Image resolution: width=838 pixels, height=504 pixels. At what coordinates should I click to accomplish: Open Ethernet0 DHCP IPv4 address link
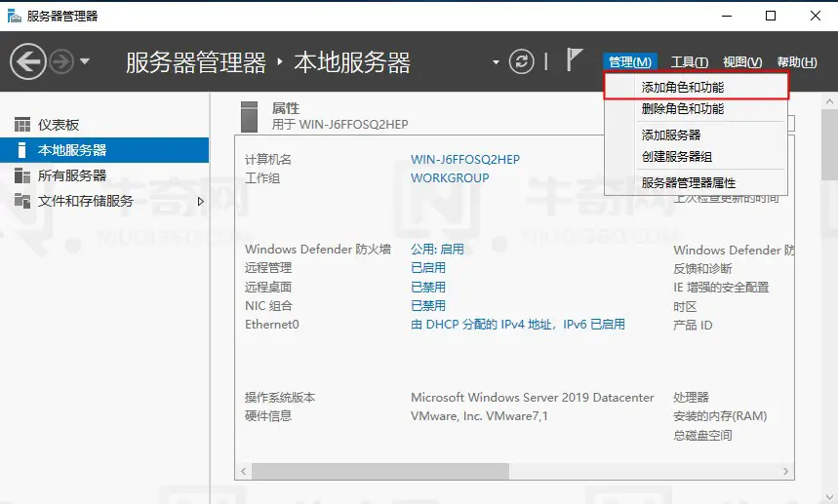[518, 325]
